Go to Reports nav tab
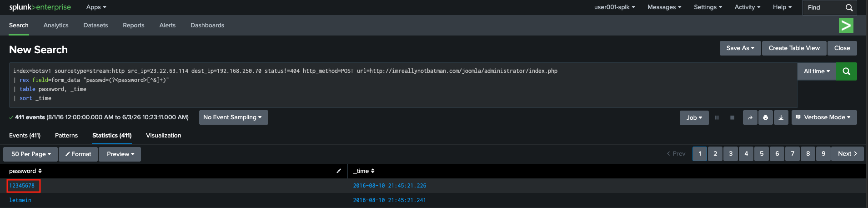868x208 pixels. pos(134,25)
